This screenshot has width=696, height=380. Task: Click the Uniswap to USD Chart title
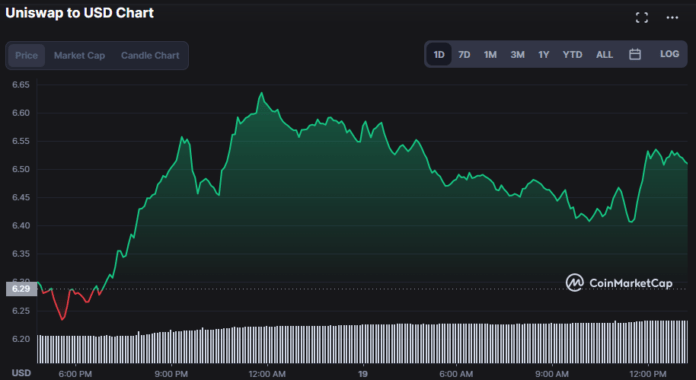[x=79, y=13]
